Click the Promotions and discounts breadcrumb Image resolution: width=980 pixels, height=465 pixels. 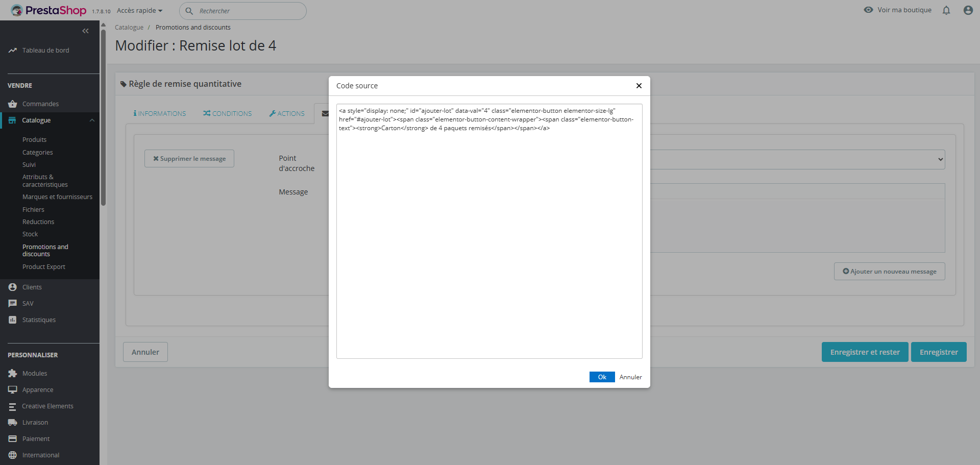point(193,28)
